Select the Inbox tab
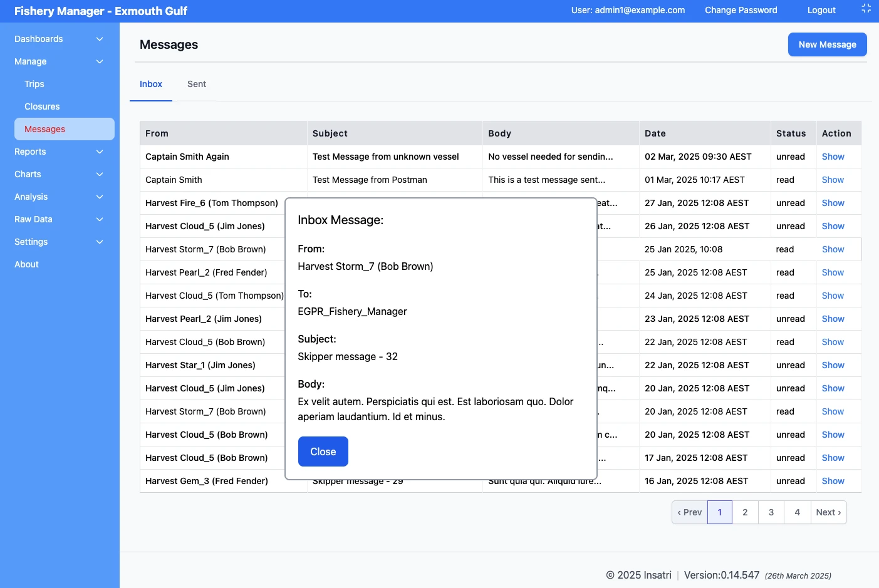Viewport: 879px width, 588px height. point(151,84)
